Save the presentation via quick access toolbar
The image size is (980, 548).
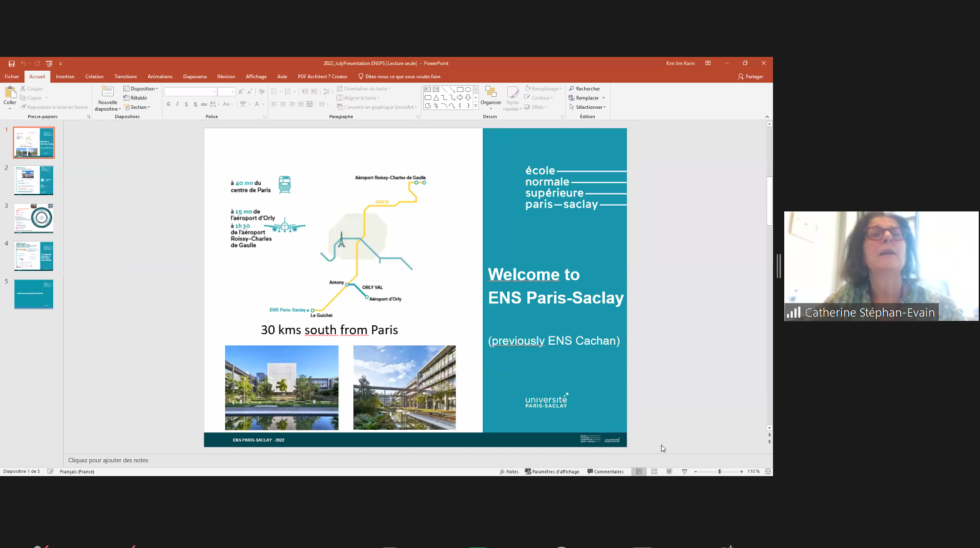point(11,63)
